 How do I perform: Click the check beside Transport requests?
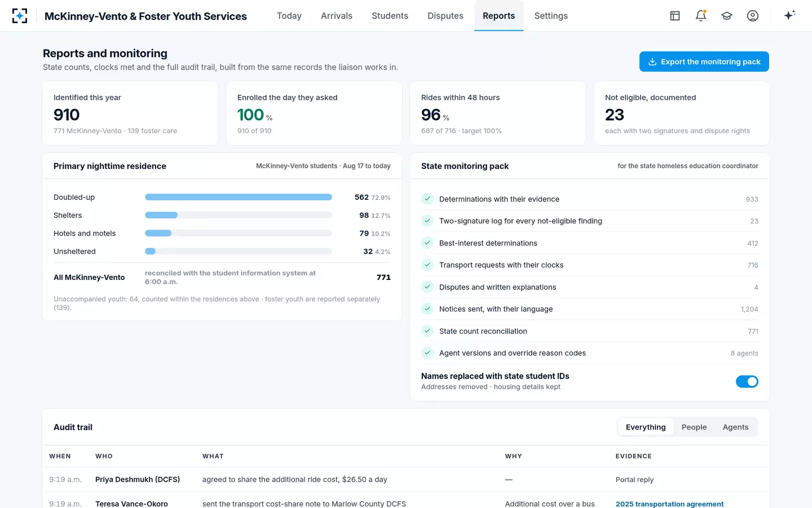(427, 265)
